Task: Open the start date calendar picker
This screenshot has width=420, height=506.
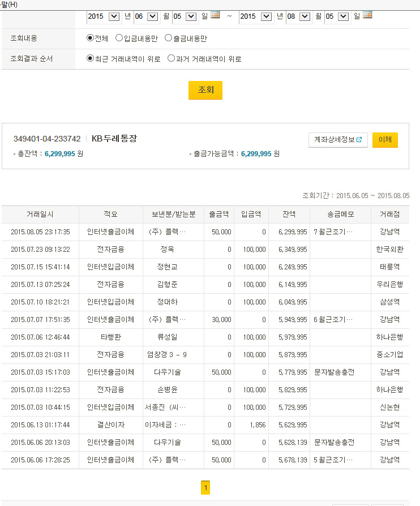Action: (x=215, y=15)
